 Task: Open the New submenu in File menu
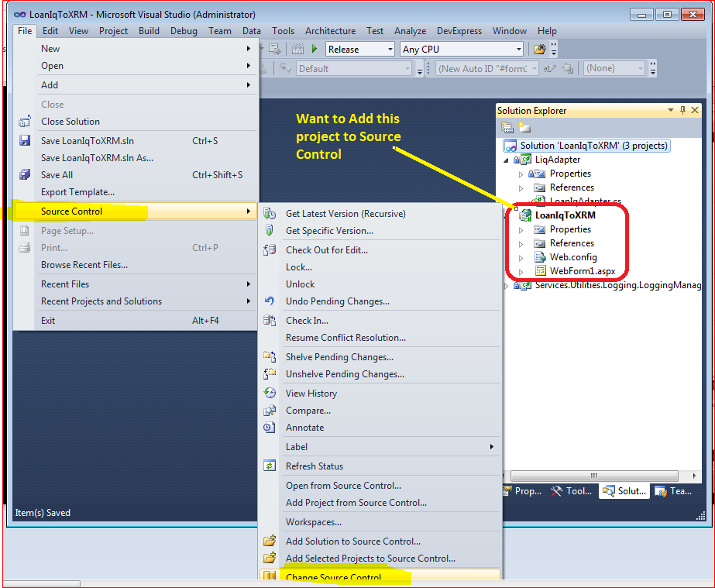pyautogui.click(x=136, y=48)
